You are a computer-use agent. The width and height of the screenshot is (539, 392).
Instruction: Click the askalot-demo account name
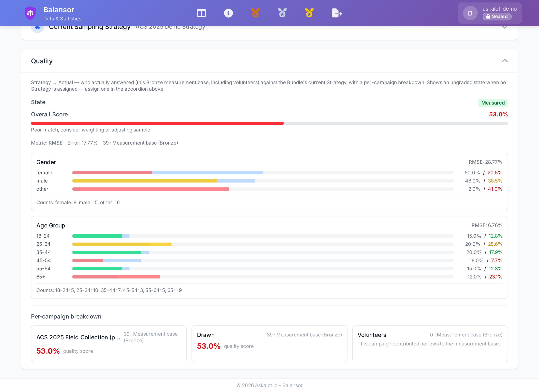click(500, 9)
